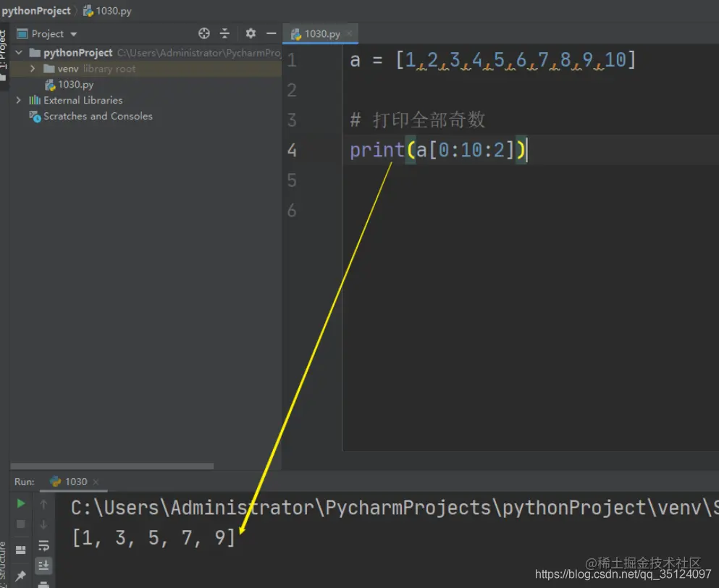Screen dimensions: 719x588
Task: Select 1030.py file in project tree
Action: pyautogui.click(x=75, y=85)
